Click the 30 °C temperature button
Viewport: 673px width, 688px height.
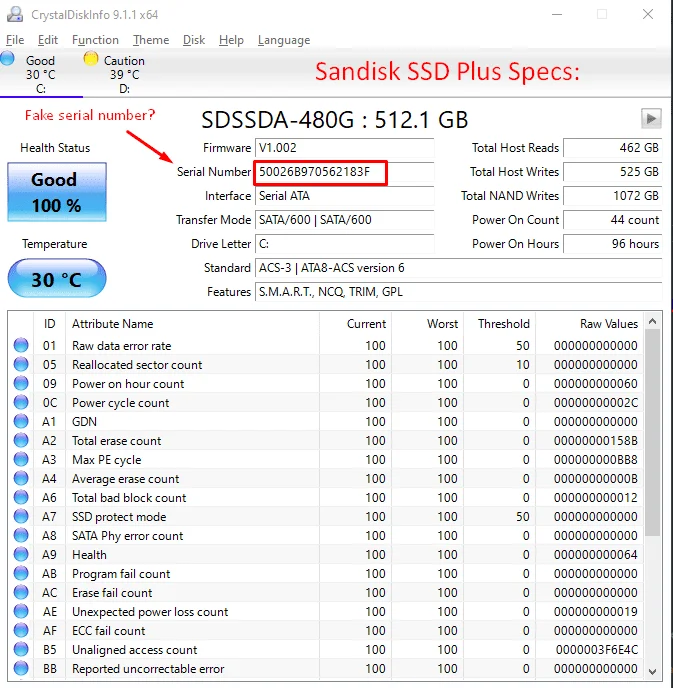pos(57,279)
